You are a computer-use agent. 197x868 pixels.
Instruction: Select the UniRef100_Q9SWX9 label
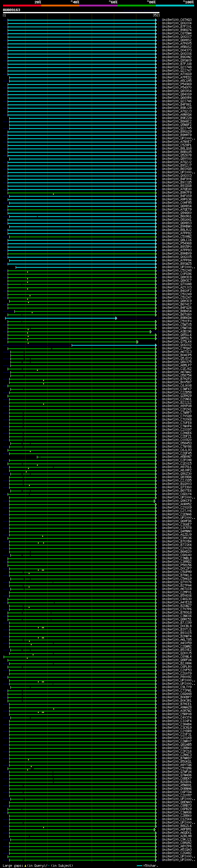pyautogui.click(x=177, y=60)
